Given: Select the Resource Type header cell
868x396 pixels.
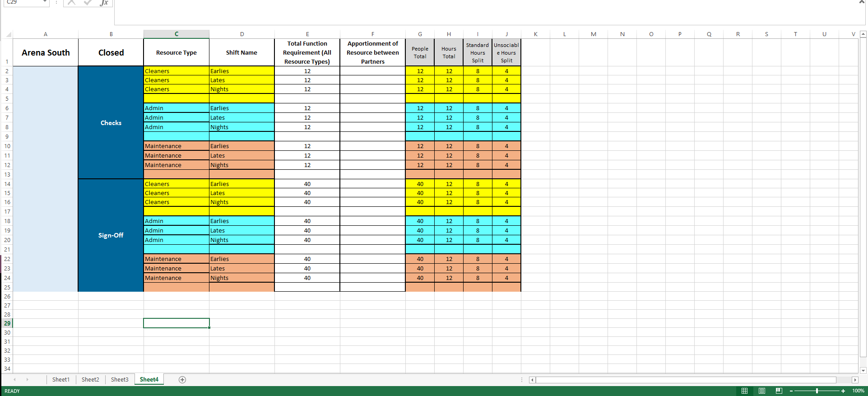Looking at the screenshot, I should point(176,52).
